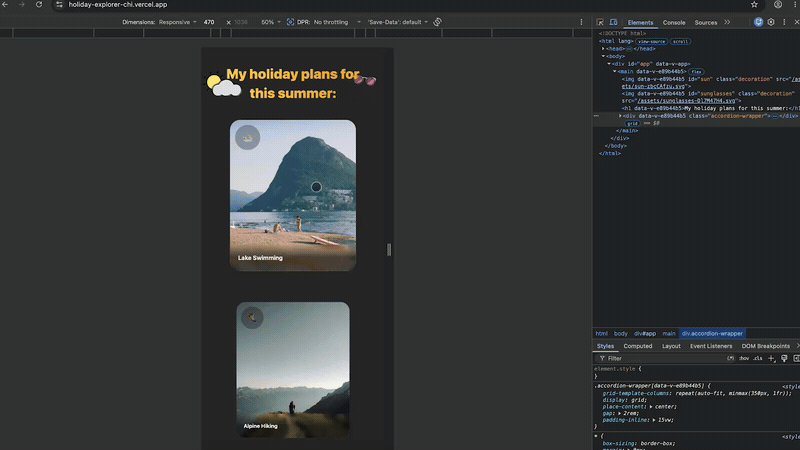
Task: Click the viewport width field showing 470
Action: (209, 22)
